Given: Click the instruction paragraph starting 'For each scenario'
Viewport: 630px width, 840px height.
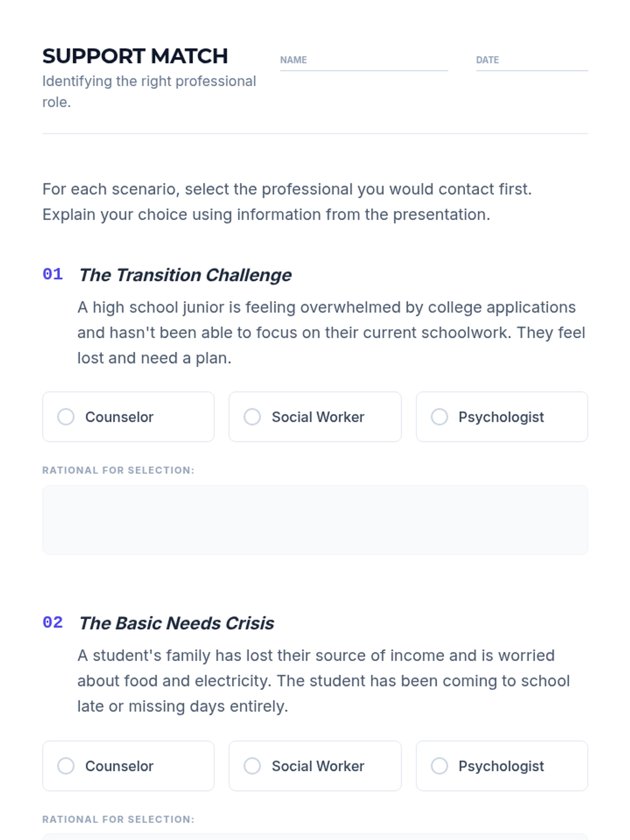Looking at the screenshot, I should click(287, 202).
